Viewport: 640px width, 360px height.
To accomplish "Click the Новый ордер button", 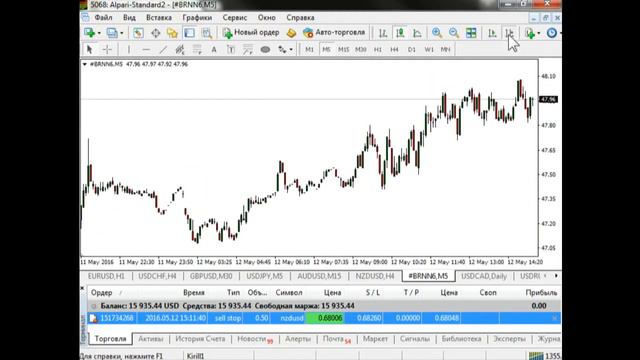I will click(251, 33).
